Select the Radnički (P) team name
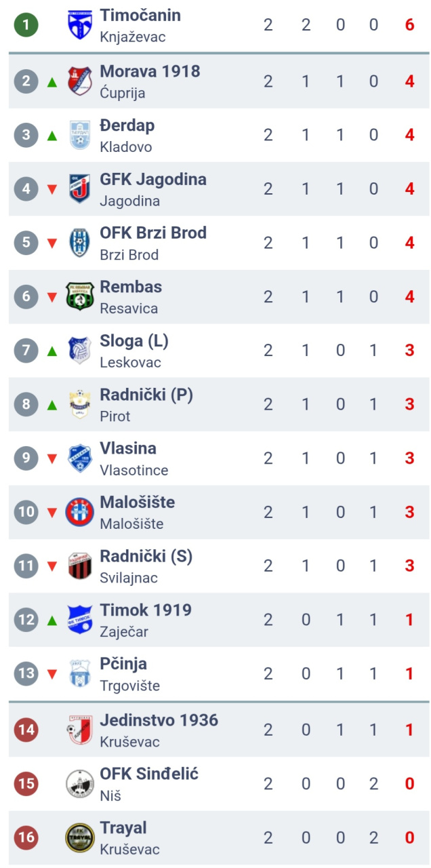 146,395
